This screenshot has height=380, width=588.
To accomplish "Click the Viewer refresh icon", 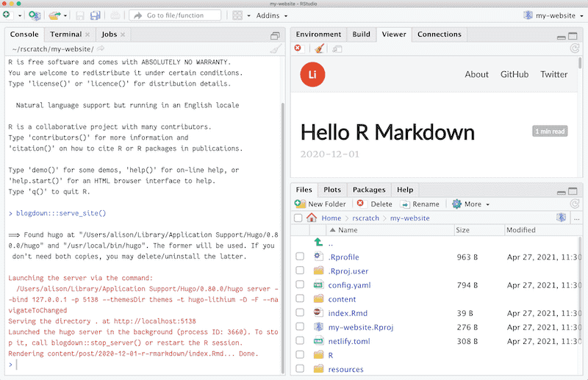I will [575, 49].
